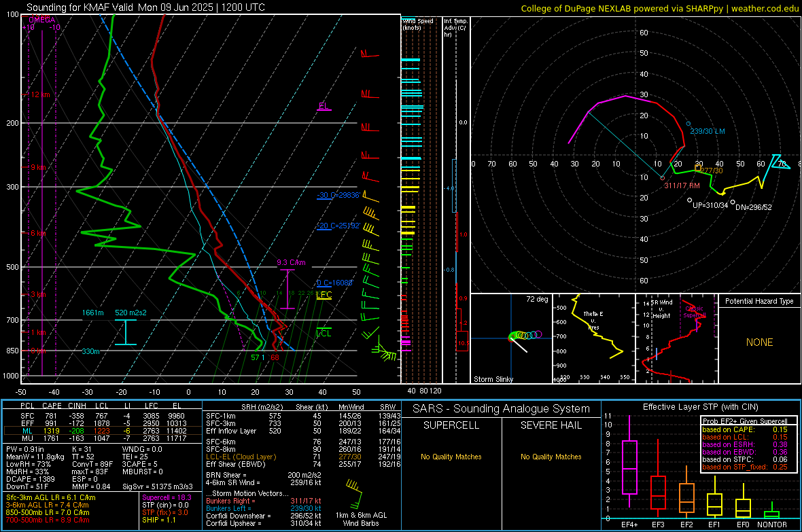This screenshot has width=802, height=532.
Task: Click the EF4+ box plot
Action: tap(629, 462)
